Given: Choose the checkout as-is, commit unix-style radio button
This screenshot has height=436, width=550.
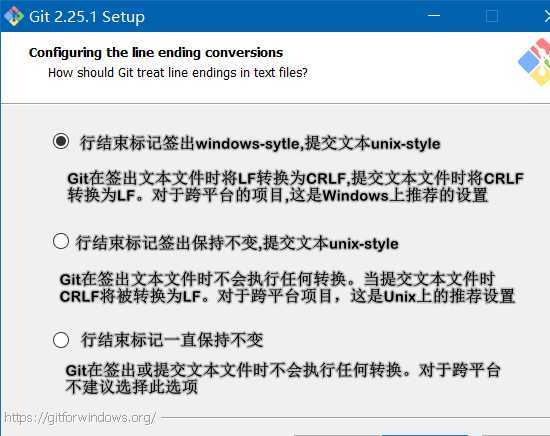Looking at the screenshot, I should point(61,241).
